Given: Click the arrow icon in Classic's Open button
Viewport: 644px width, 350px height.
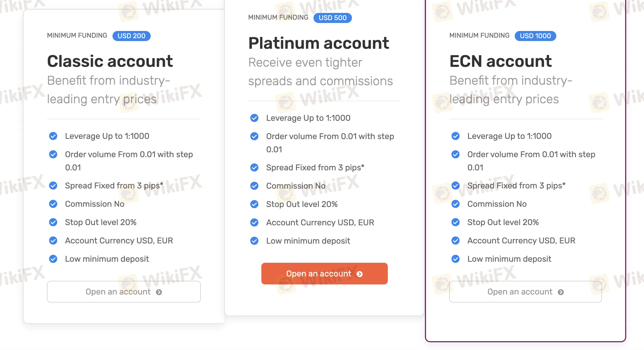Looking at the screenshot, I should point(159,292).
